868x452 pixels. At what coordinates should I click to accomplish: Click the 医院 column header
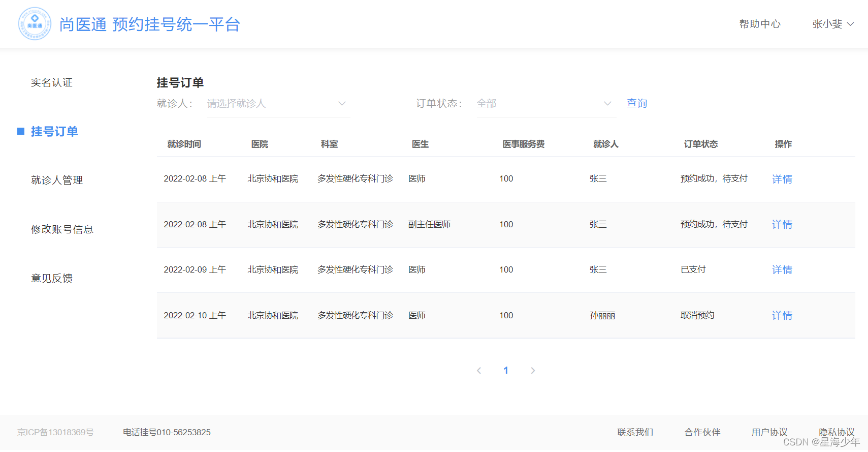(260, 144)
